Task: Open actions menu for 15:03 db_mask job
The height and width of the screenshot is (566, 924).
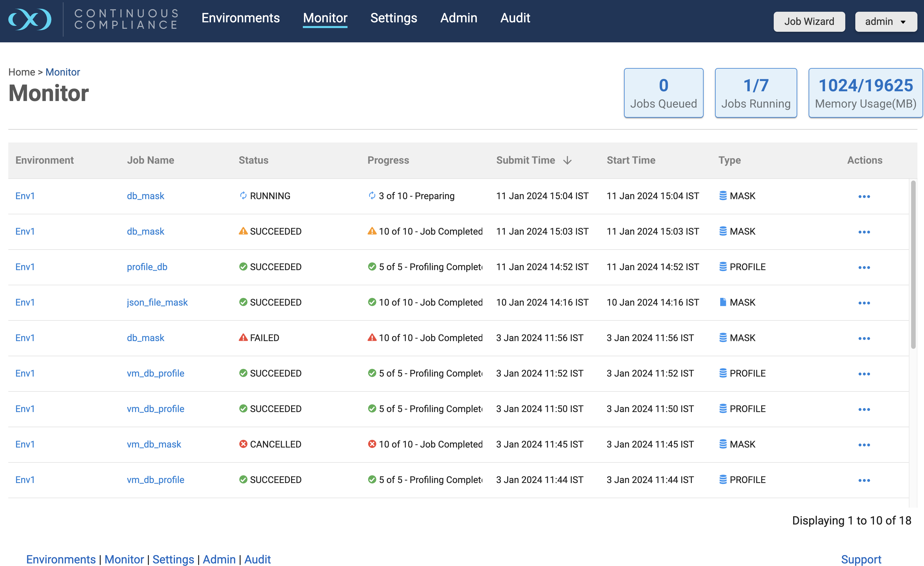Action: click(x=864, y=232)
